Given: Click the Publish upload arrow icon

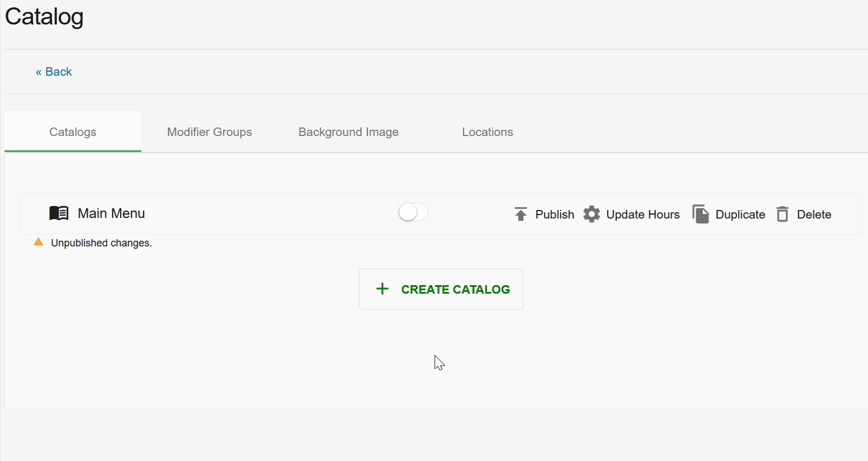Looking at the screenshot, I should 521,214.
